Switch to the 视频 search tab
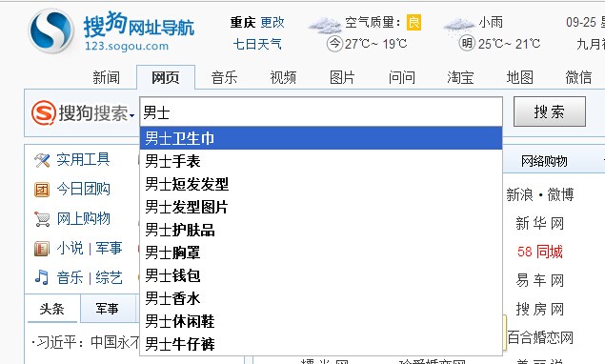The image size is (605, 364). click(283, 77)
